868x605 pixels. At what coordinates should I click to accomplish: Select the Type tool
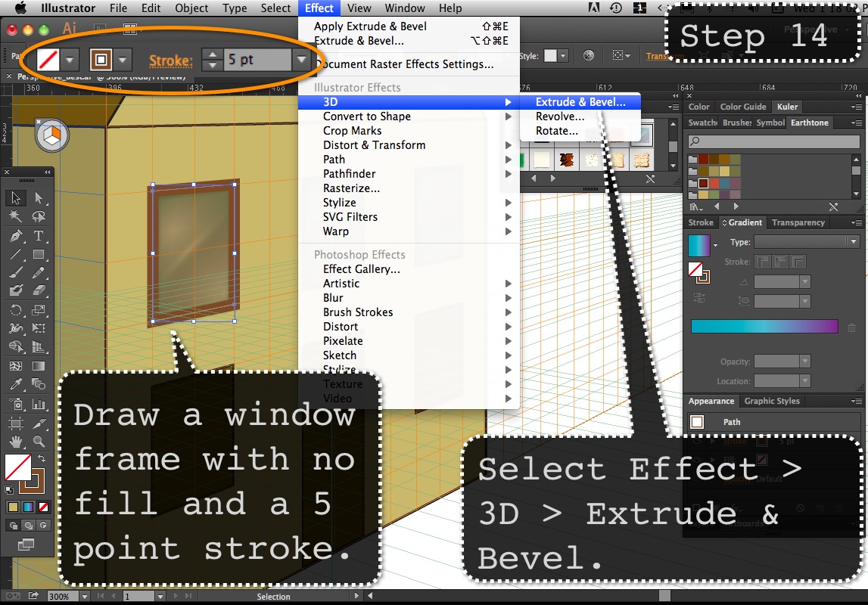[x=38, y=236]
